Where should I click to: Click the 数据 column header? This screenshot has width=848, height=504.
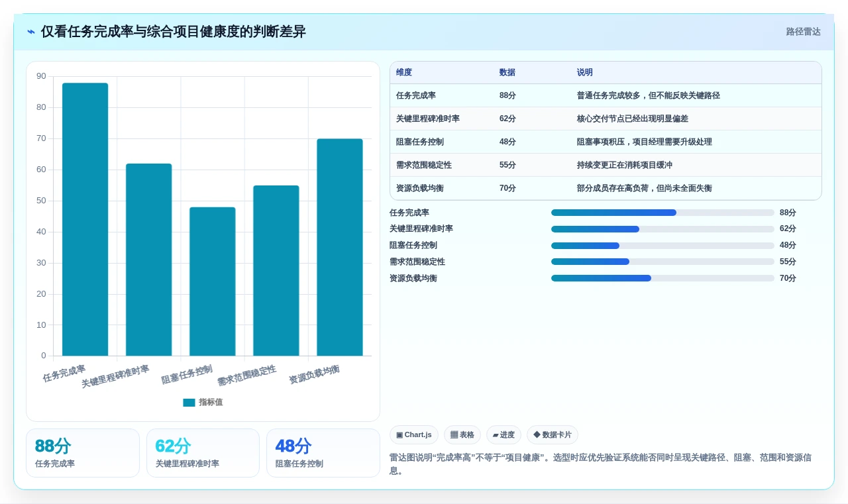[x=507, y=72]
